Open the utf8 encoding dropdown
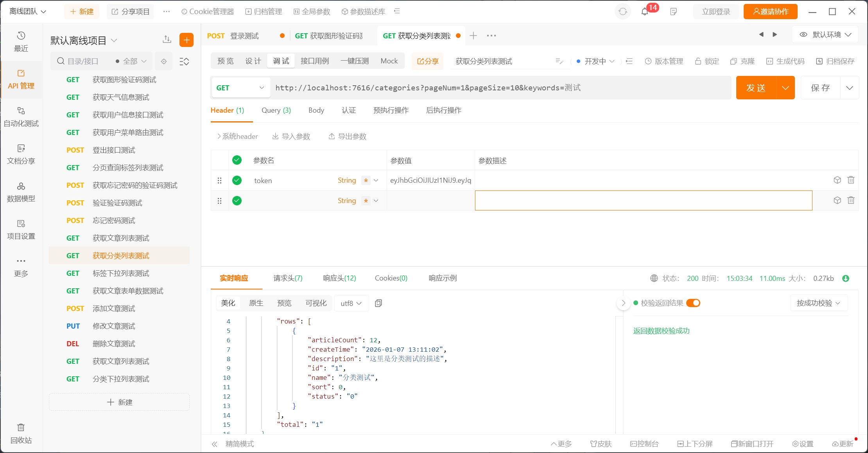Viewport: 868px width, 453px height. pos(351,303)
